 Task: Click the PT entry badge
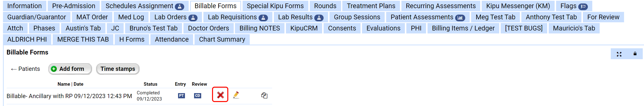[x=181, y=95]
